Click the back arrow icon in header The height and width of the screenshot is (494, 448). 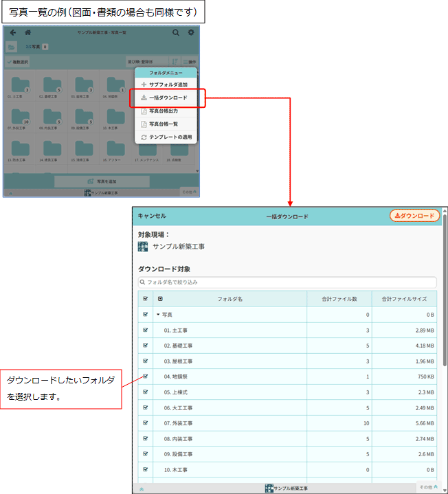(13, 32)
